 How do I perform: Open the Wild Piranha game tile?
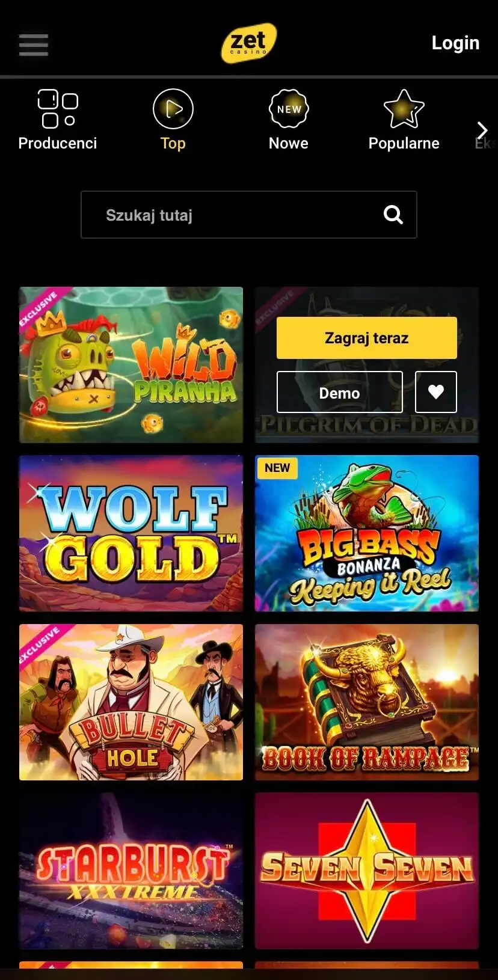coord(131,365)
